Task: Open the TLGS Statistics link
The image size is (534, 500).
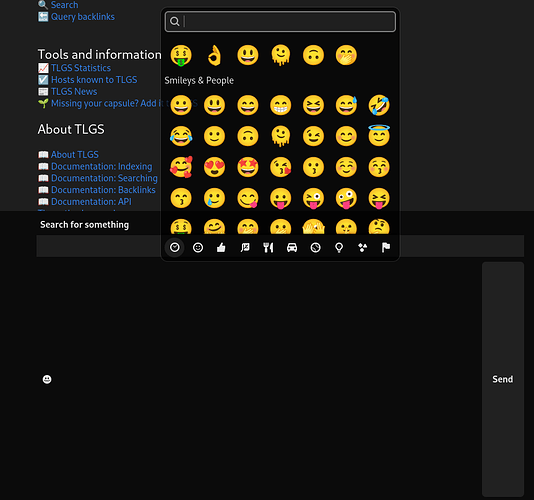Action: tap(81, 68)
